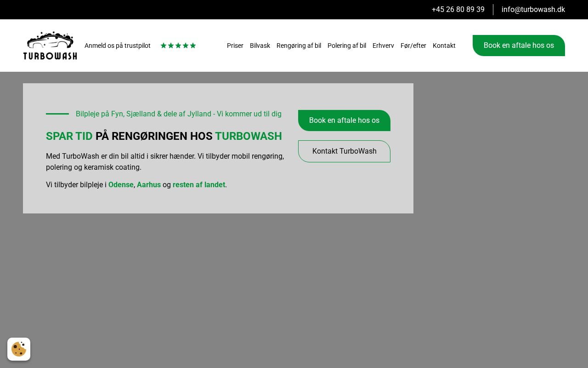Screen dimensions: 588x368
Task: Open 'Anmeld os på trustpilot' link
Action: tap(118, 46)
